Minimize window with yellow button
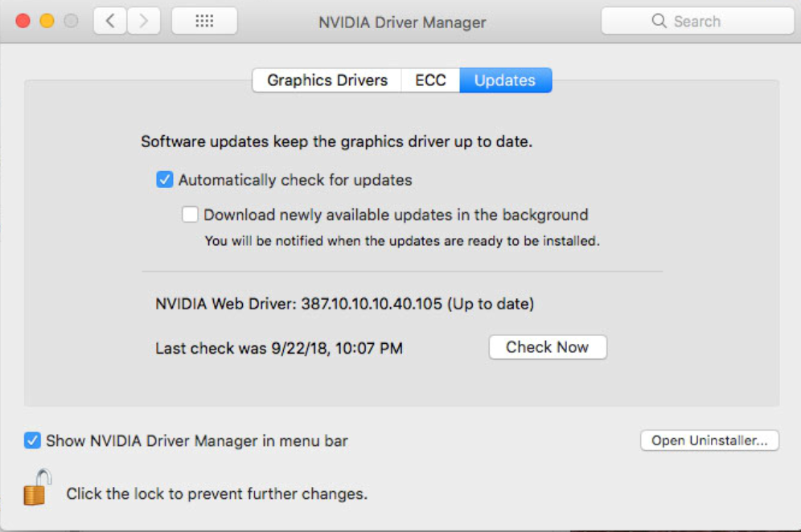Screen dimensions: 801x532 (x=47, y=21)
